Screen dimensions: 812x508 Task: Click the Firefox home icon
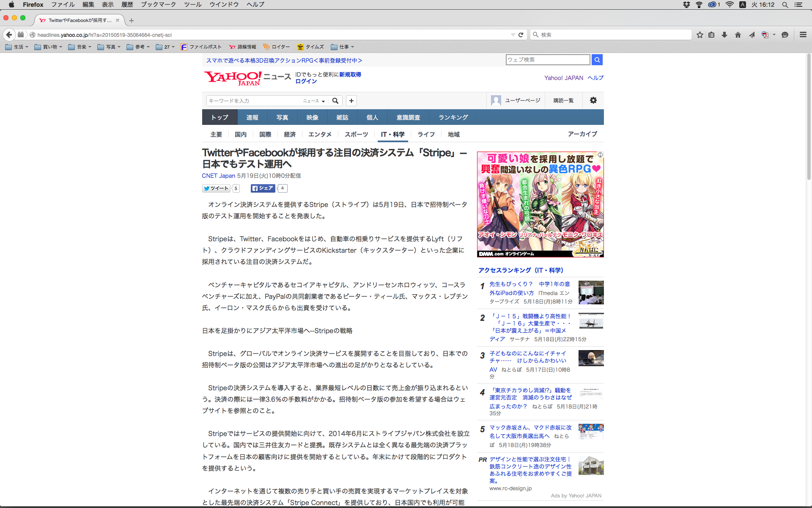click(x=738, y=35)
